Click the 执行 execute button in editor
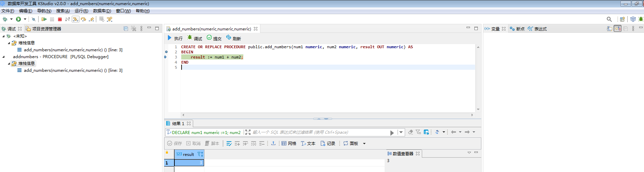The height and width of the screenshot is (172, 644). pos(175,38)
